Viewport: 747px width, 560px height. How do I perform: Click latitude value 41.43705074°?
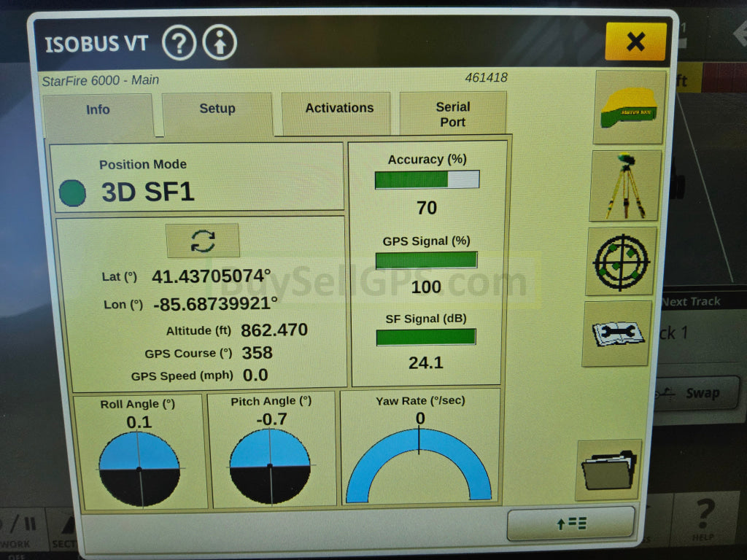211,276
